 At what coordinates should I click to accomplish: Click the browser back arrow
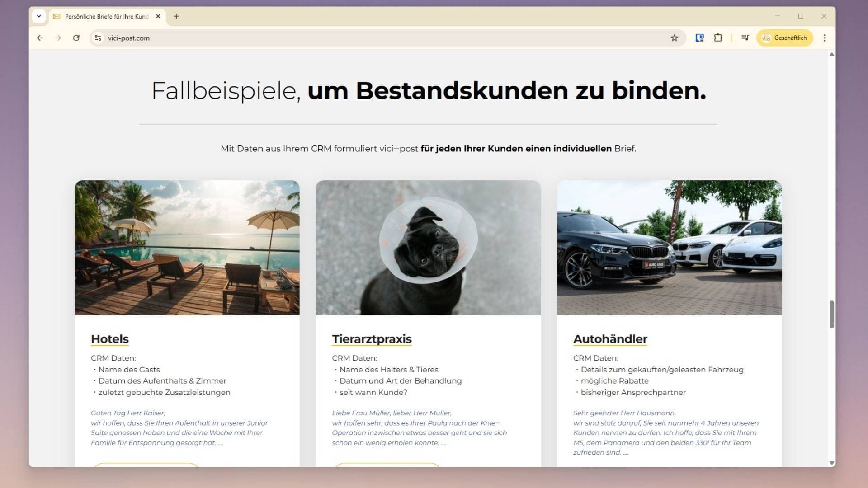click(40, 38)
